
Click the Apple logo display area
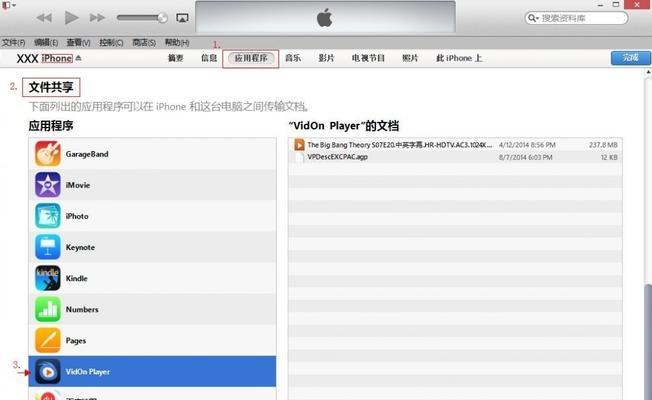pyautogui.click(x=325, y=17)
